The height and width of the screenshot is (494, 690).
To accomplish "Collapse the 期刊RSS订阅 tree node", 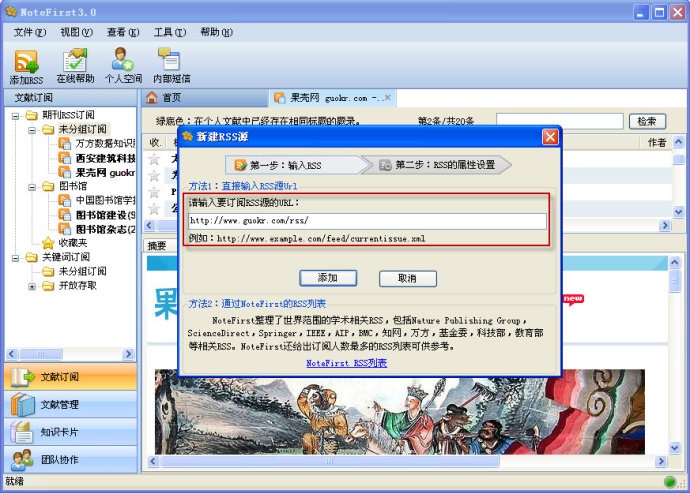I will click(x=15, y=116).
